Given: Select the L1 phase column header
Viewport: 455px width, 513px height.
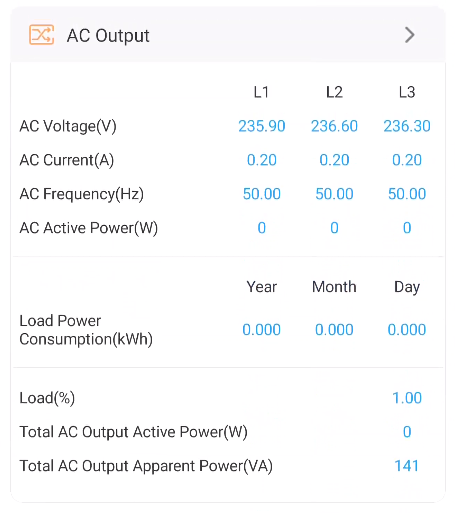Looking at the screenshot, I should pos(261,92).
